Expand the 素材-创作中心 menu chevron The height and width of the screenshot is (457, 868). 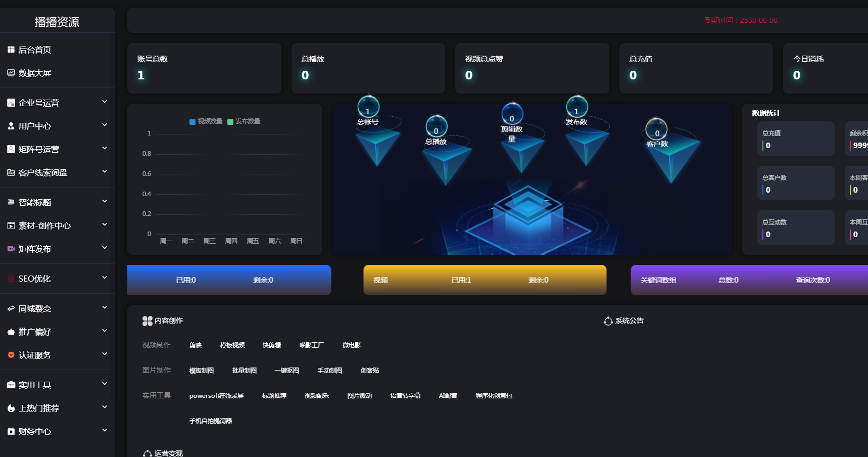[105, 224]
